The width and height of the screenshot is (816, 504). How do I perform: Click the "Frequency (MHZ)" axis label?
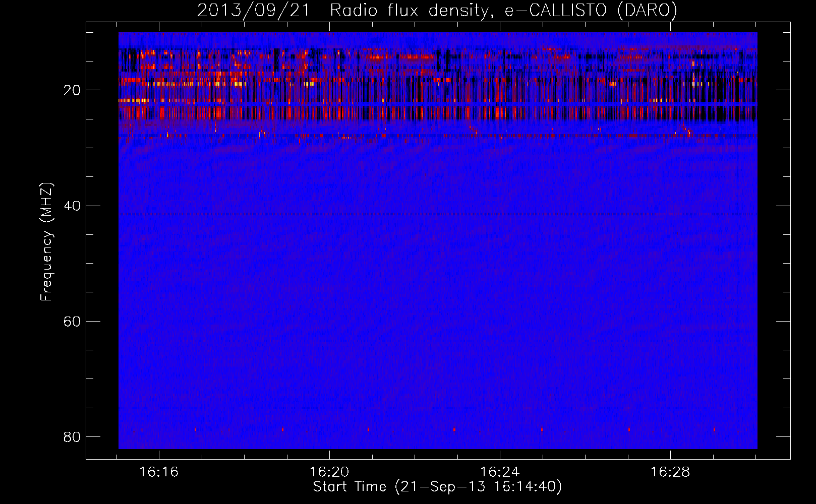46,242
